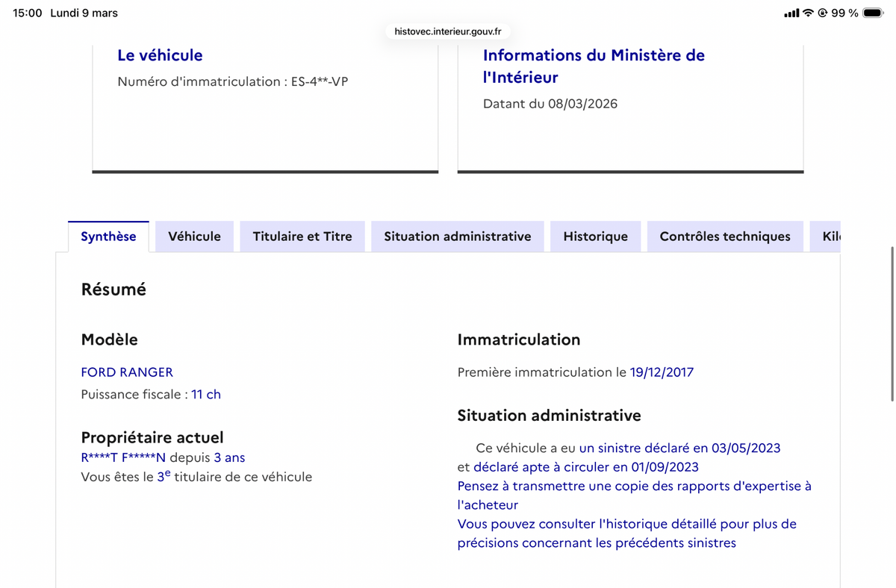Click the Immatriculation heading
The height and width of the screenshot is (588, 896).
click(x=519, y=340)
